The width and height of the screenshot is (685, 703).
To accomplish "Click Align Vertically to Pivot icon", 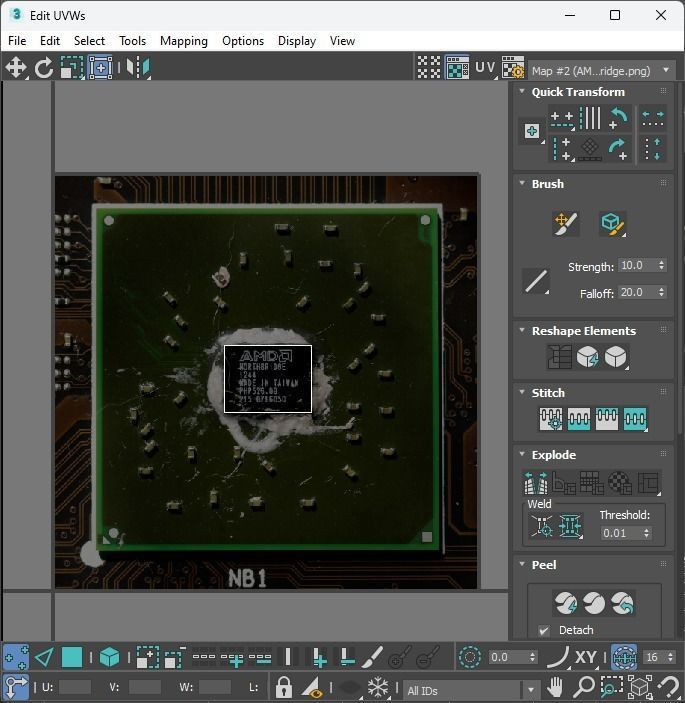I will pos(562,149).
